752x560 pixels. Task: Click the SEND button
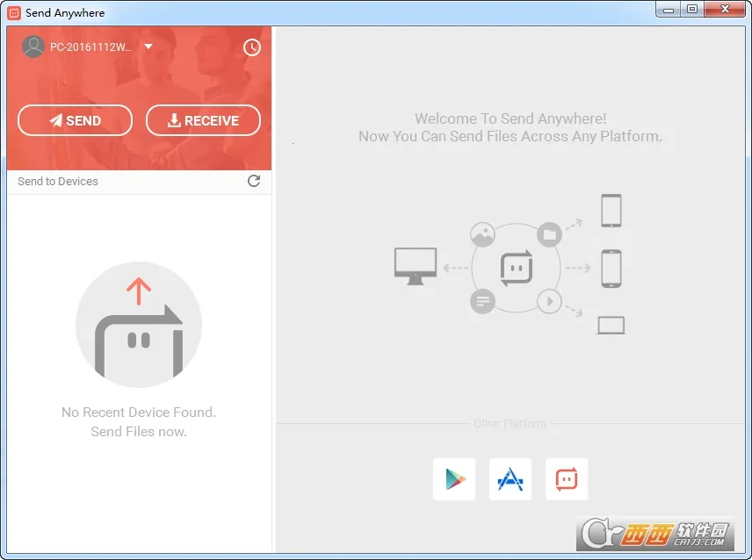pyautogui.click(x=75, y=120)
